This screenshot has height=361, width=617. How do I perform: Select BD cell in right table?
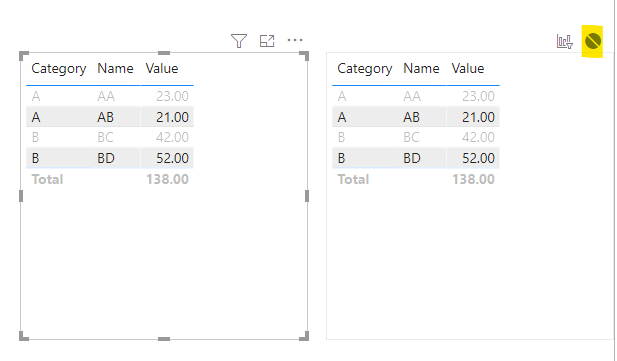(412, 158)
